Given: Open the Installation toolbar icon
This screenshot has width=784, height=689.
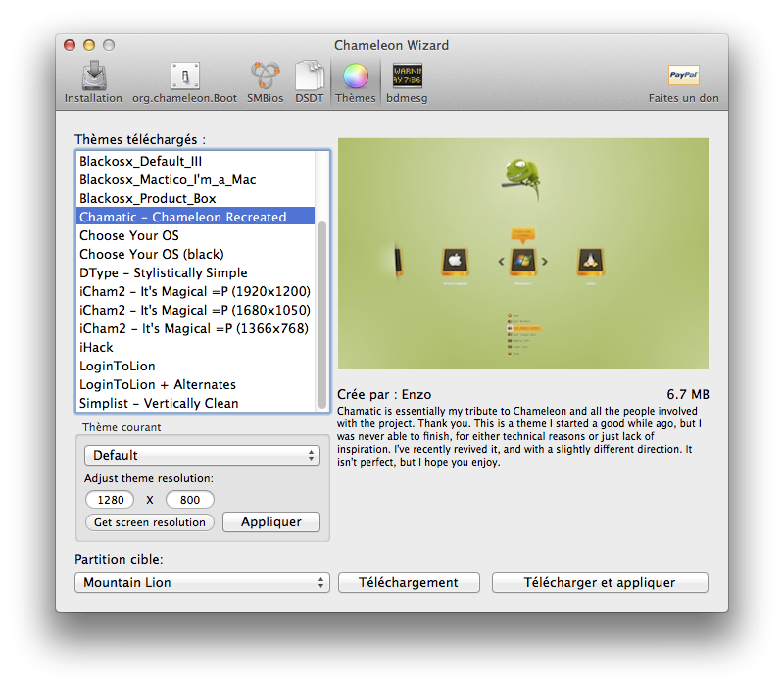Looking at the screenshot, I should [x=93, y=76].
